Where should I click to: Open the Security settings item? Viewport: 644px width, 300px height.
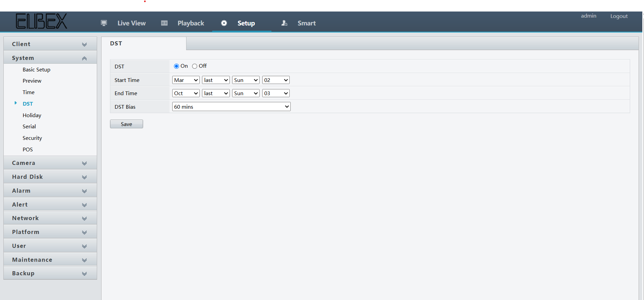[32, 138]
